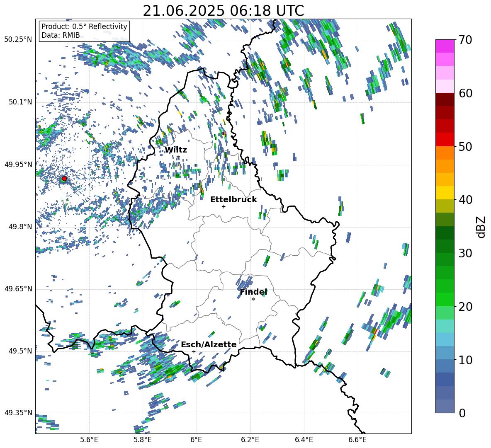Click the 6.2°E longitude label
491x448 pixels.
[x=250, y=440]
